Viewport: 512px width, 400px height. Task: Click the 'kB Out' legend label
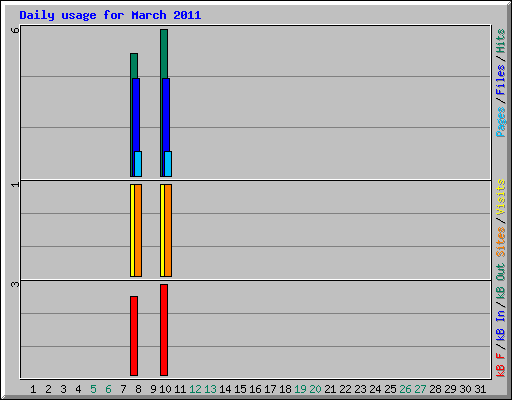pyautogui.click(x=500, y=281)
